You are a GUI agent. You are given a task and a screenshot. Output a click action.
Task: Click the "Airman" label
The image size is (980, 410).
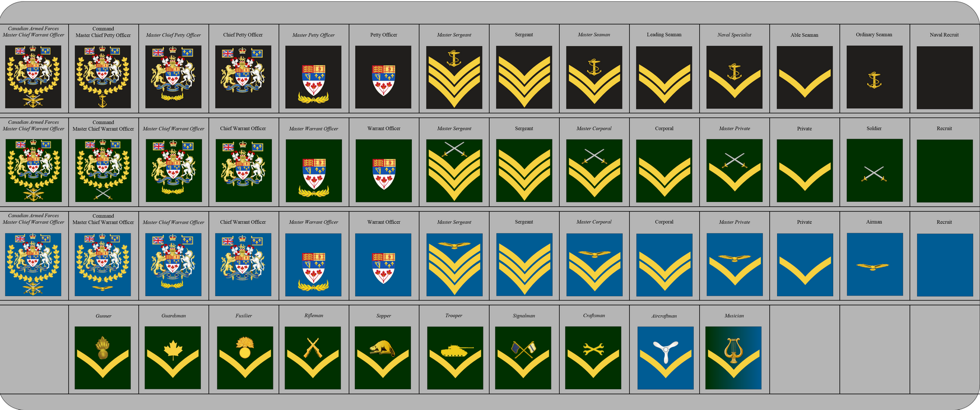click(874, 222)
